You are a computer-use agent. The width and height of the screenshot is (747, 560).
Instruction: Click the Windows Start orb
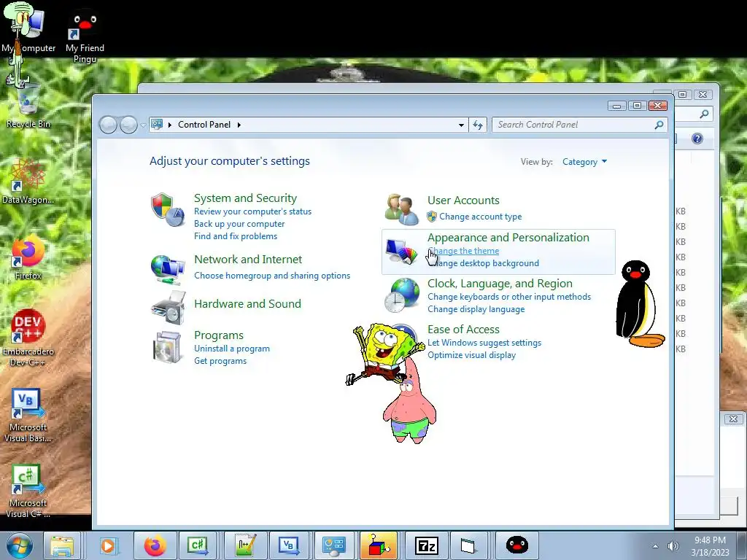(19, 545)
